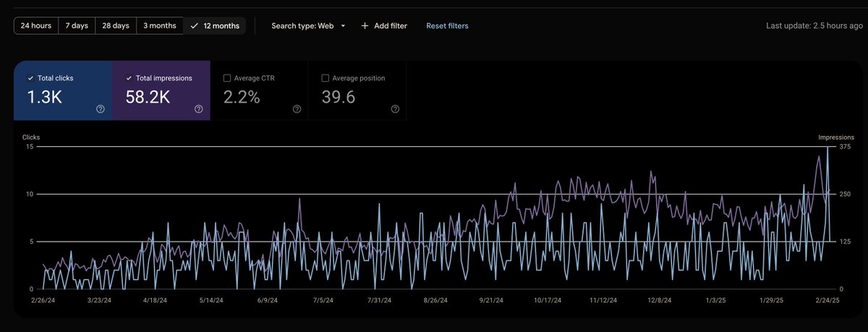Open help for Average position metric
868x332 pixels.
point(395,109)
